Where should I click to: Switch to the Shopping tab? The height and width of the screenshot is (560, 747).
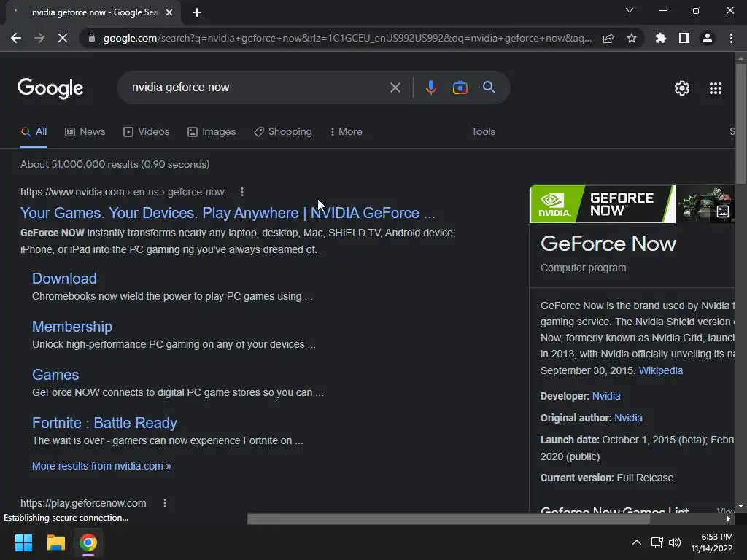(283, 131)
